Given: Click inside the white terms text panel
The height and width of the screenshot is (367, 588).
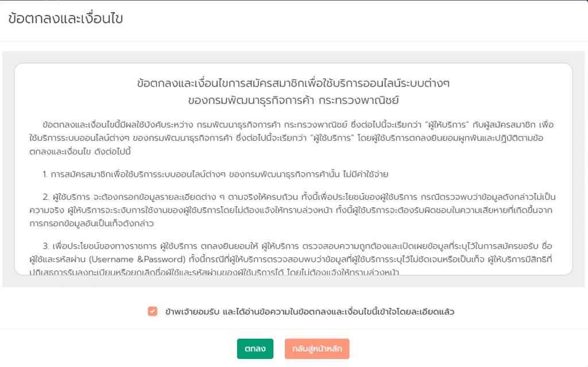Looking at the screenshot, I should point(294,172).
